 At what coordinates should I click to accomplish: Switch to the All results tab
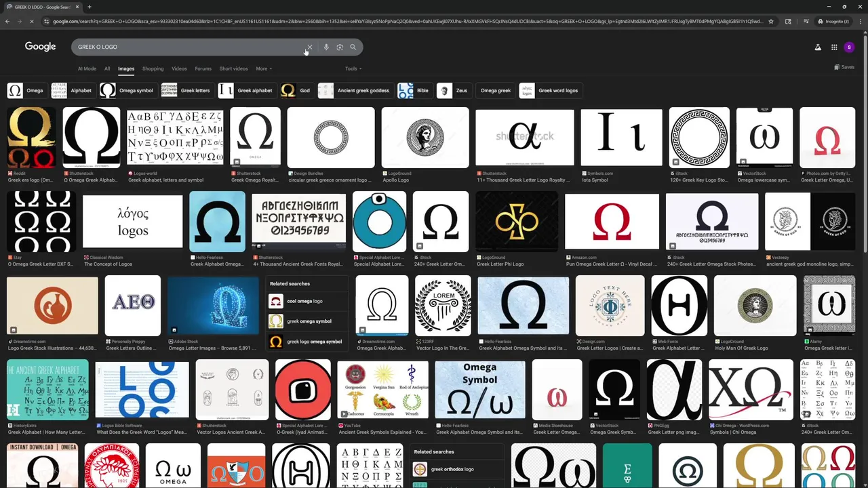coord(107,68)
